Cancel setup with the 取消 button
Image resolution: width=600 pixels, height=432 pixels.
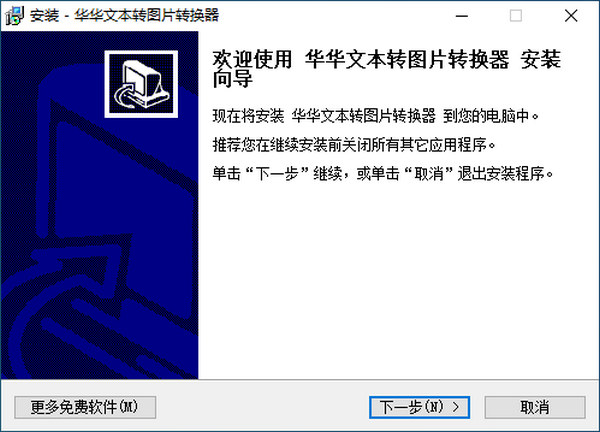[535, 407]
